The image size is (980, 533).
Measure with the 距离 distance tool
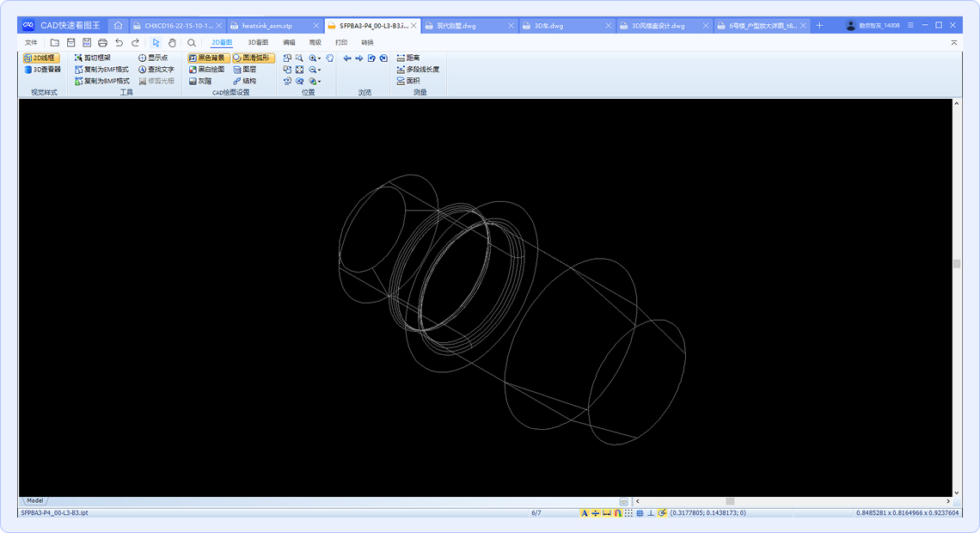click(408, 58)
